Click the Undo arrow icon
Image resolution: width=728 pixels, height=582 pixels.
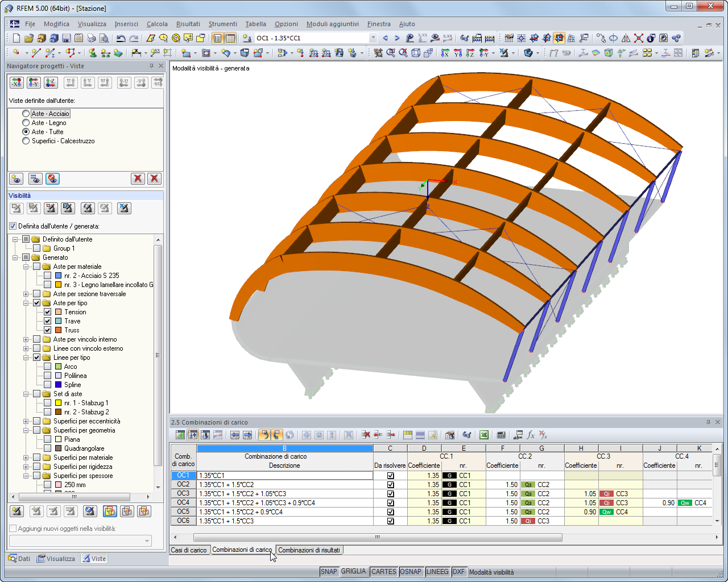click(x=121, y=38)
